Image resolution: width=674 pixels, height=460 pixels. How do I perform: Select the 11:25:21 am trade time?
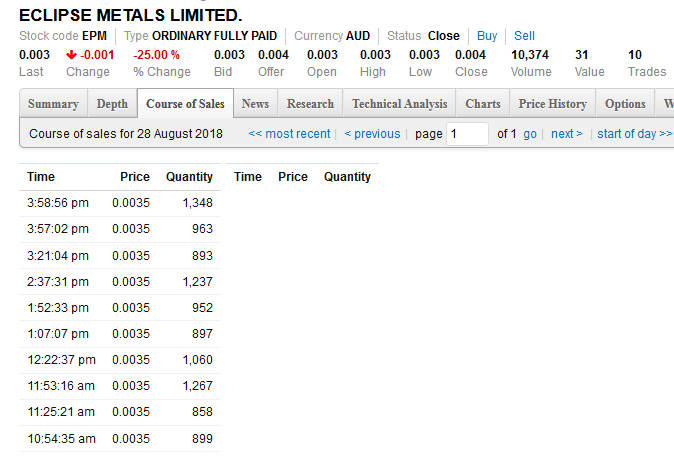click(61, 412)
